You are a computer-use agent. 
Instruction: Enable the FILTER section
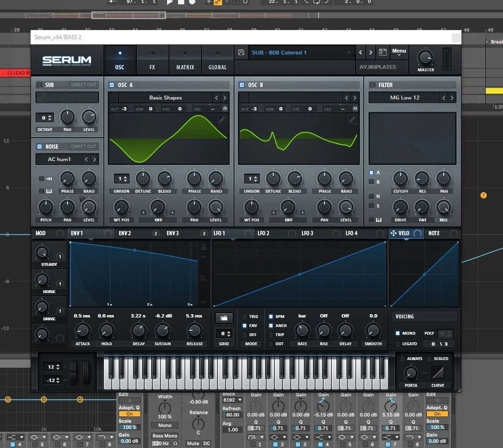[372, 85]
